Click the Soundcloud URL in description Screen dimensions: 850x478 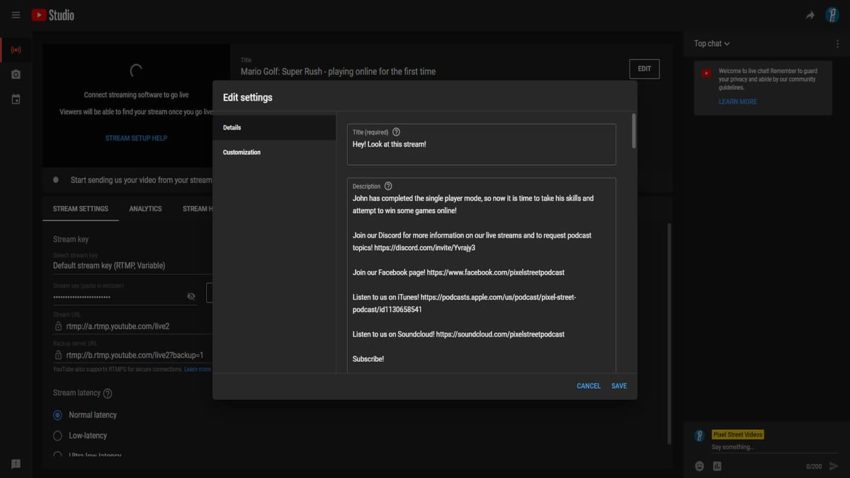point(500,334)
